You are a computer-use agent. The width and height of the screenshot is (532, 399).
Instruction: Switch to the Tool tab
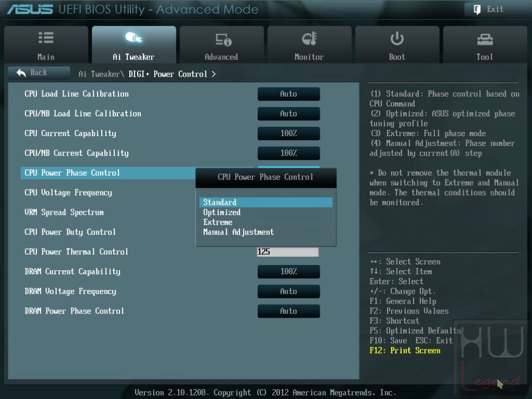coord(485,44)
